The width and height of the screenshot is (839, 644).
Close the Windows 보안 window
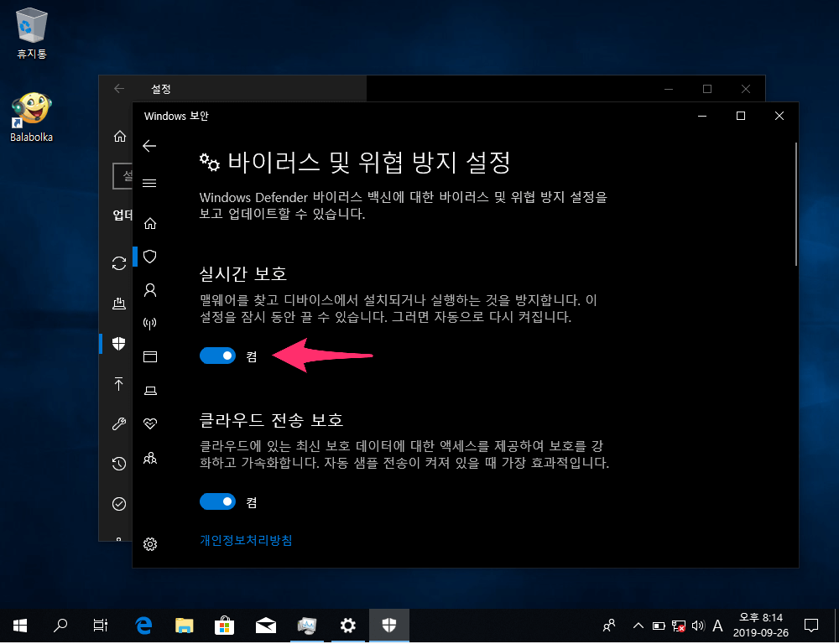[779, 116]
